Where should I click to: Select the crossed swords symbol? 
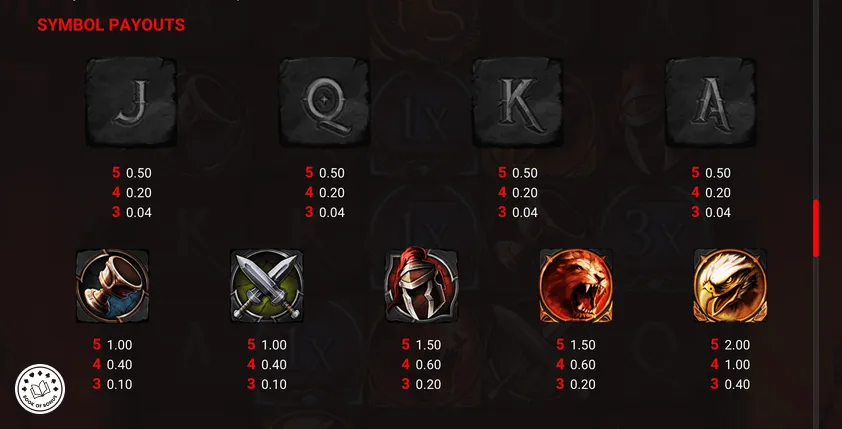(x=267, y=286)
